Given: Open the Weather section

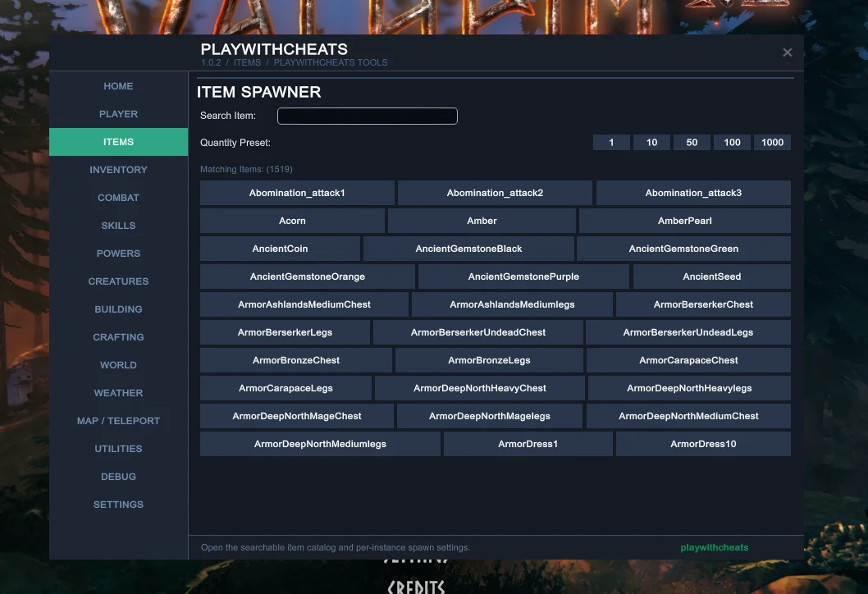Looking at the screenshot, I should coord(118,393).
